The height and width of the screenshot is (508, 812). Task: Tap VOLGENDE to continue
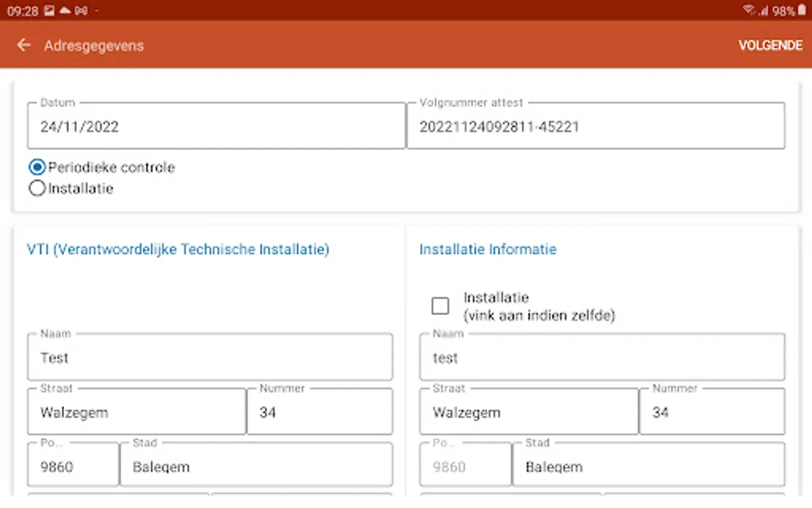tap(770, 45)
